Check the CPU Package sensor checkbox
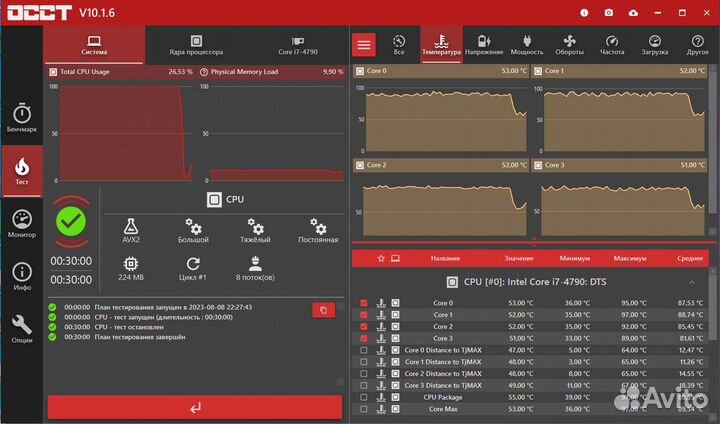Screen dimensions: 720x424 pos(364,397)
